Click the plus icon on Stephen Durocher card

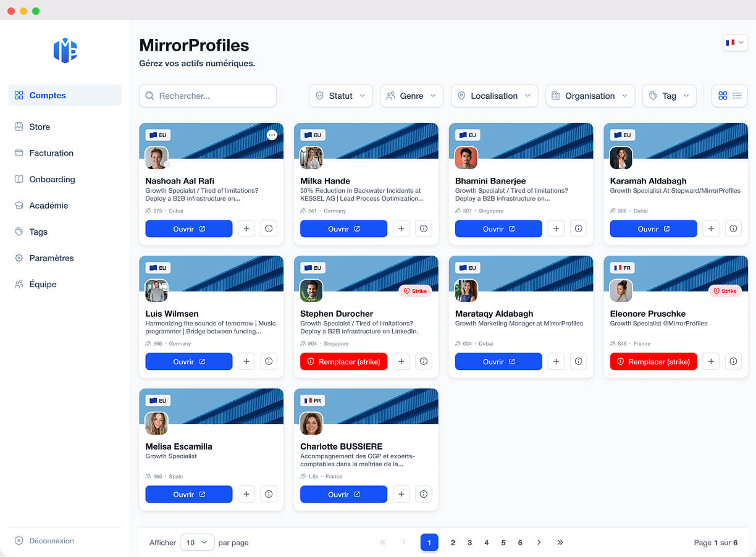pyautogui.click(x=401, y=361)
